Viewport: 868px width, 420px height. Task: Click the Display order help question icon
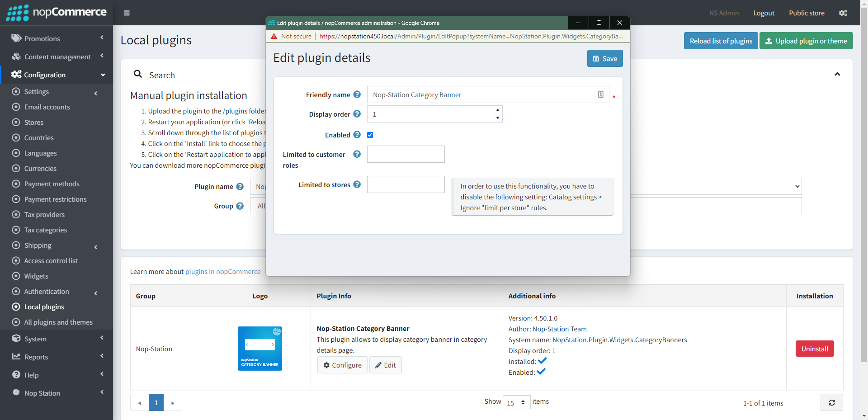coord(357,114)
